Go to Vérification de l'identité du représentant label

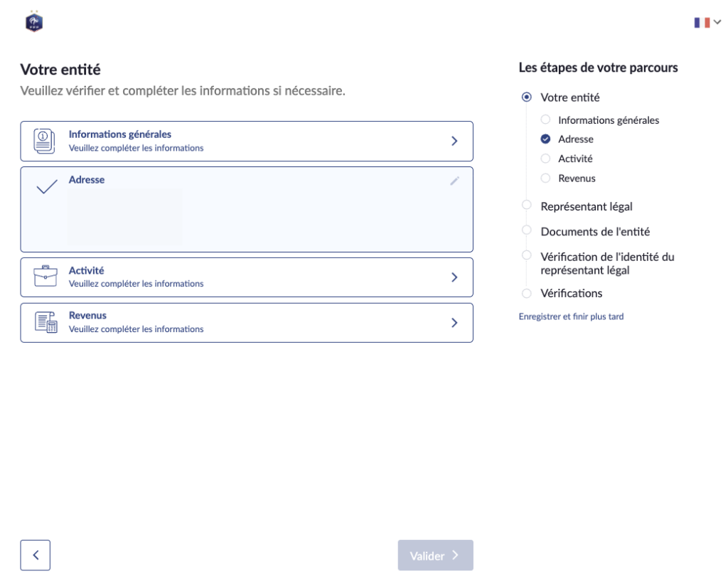607,263
